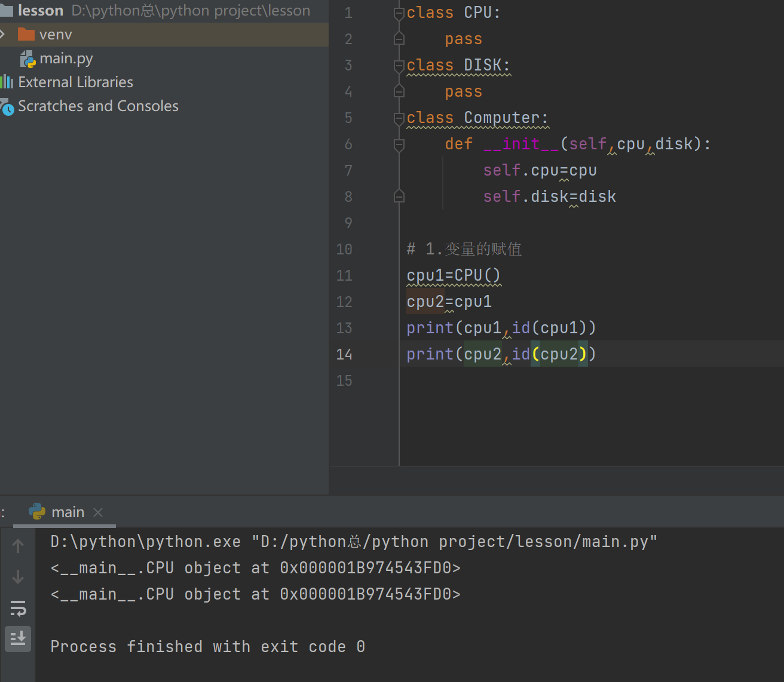Click Down the stack trace arrow
This screenshot has width=784, height=682.
tap(18, 577)
